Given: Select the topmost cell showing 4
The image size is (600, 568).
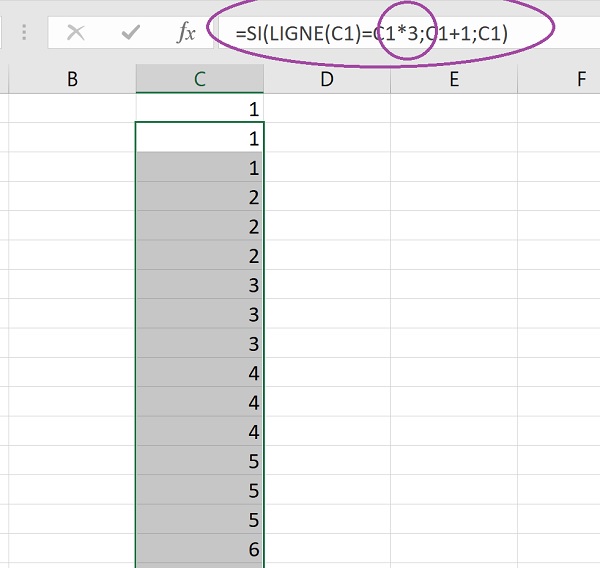Looking at the screenshot, I should (200, 372).
